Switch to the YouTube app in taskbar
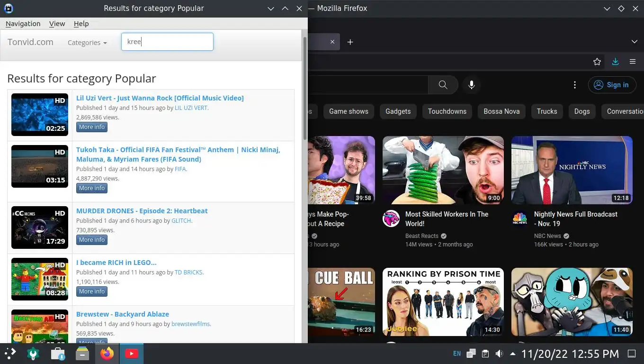 [x=131, y=354]
